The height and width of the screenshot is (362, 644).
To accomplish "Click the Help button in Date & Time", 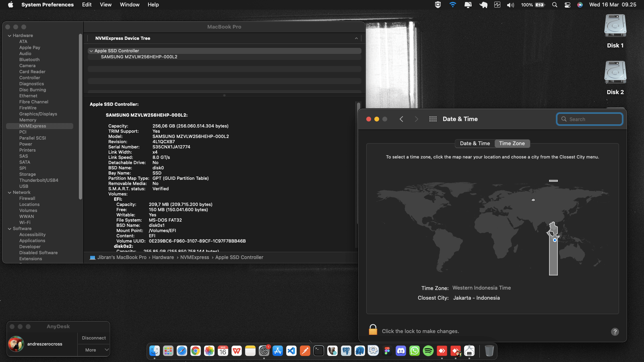I will pyautogui.click(x=615, y=331).
